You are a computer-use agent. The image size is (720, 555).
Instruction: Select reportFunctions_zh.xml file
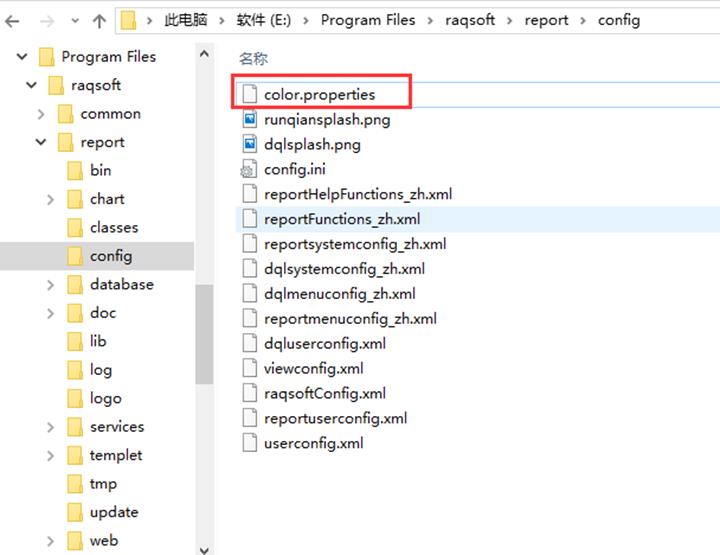click(x=342, y=219)
